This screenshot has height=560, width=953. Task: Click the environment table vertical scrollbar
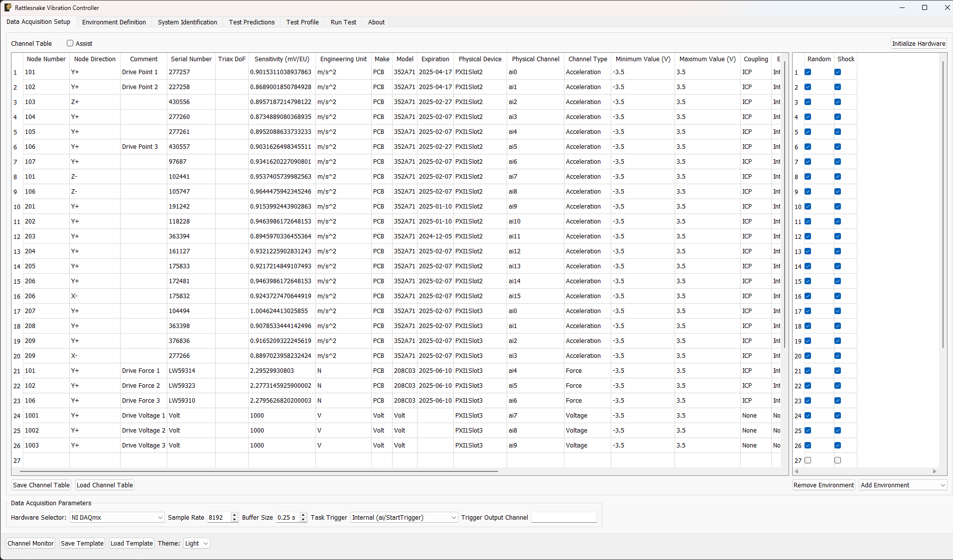point(943,204)
